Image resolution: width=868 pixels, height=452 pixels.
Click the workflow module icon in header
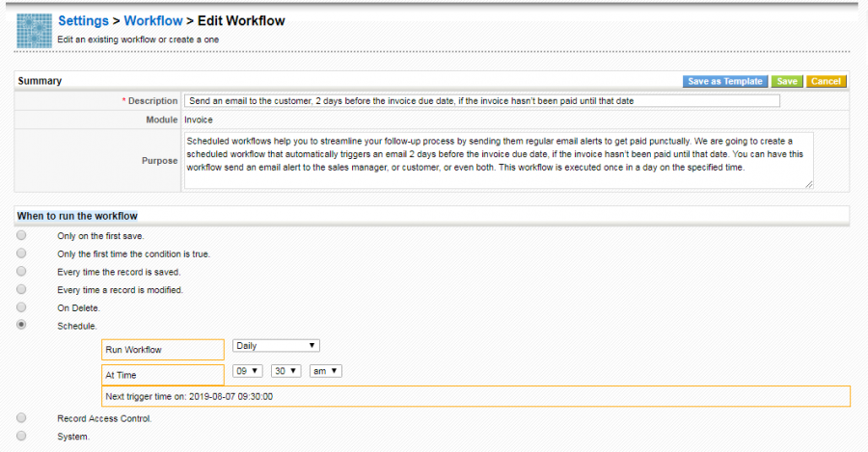click(35, 30)
